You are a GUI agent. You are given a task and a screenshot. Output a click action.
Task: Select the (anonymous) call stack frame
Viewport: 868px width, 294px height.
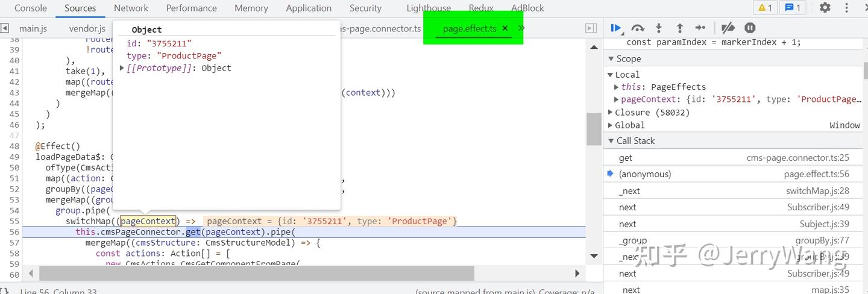point(734,174)
